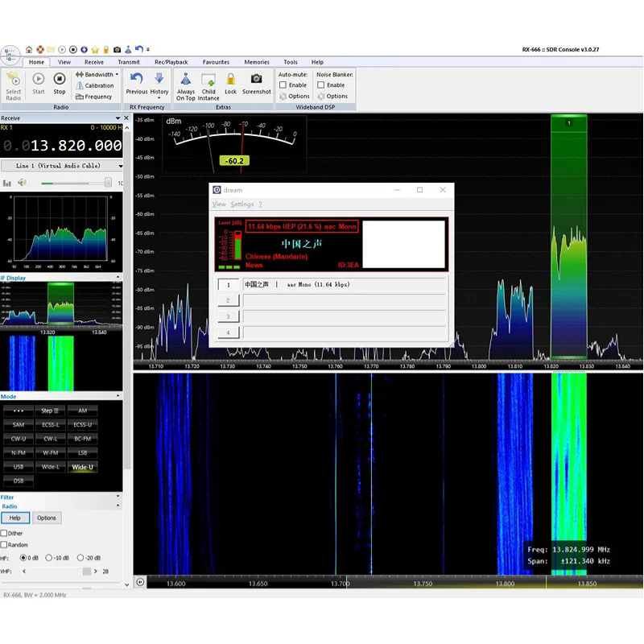Open the Calibration tool

[x=95, y=85]
